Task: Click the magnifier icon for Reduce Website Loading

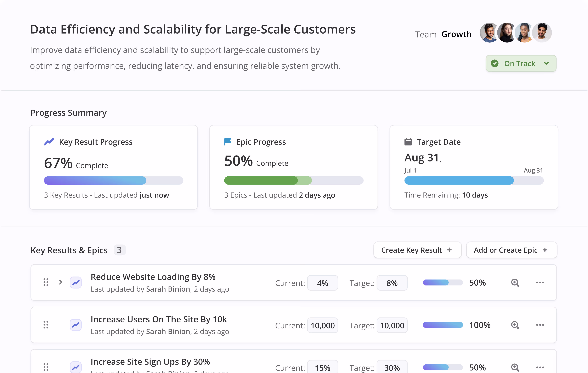Action: 515,283
